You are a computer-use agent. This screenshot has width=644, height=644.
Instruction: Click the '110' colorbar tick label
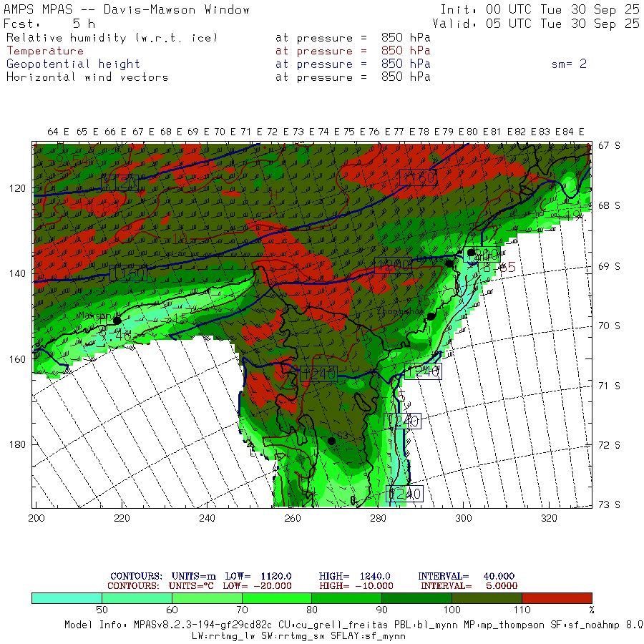click(x=522, y=610)
